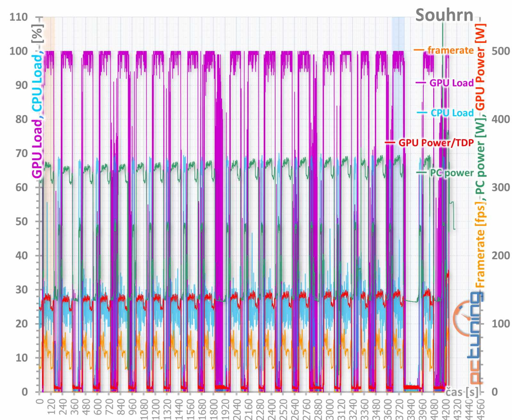Click right axis value "400"

pyautogui.click(x=501, y=119)
